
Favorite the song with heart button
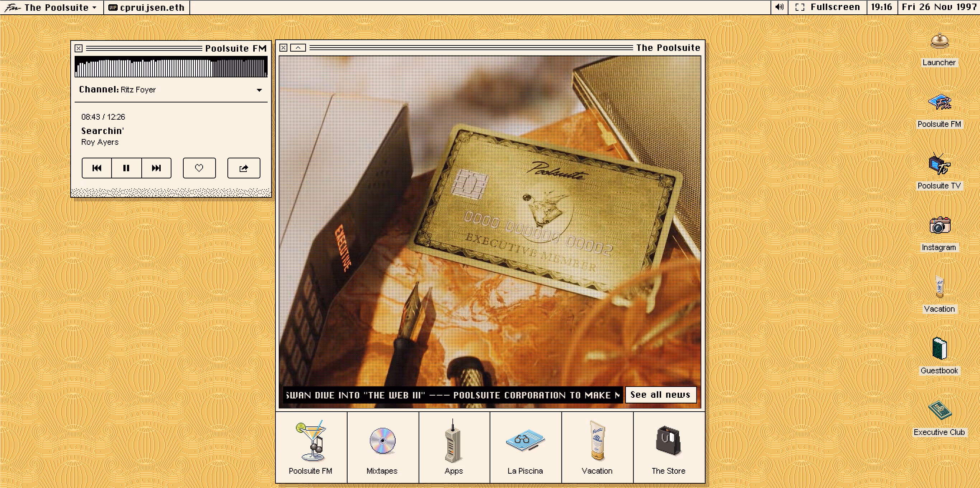tap(199, 168)
